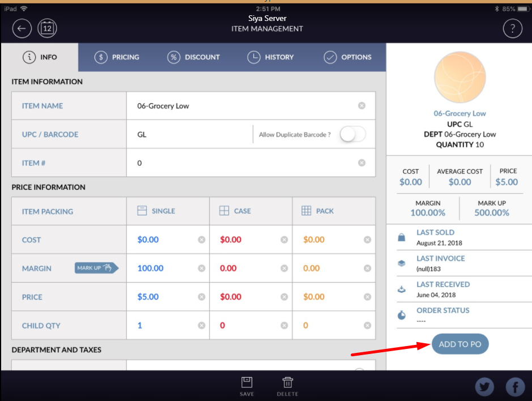Screen dimensions: 532x401
Task: Open the Facebook icon
Action: [x=515, y=387]
